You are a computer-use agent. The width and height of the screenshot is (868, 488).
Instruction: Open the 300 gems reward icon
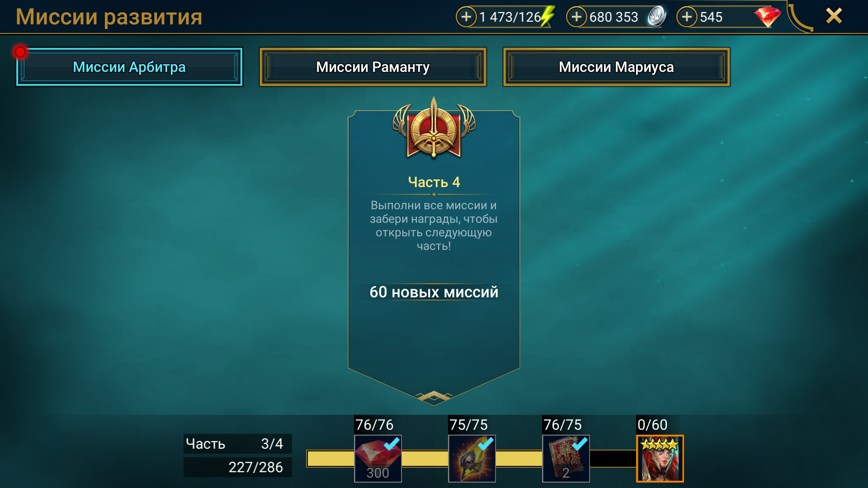coord(378,458)
